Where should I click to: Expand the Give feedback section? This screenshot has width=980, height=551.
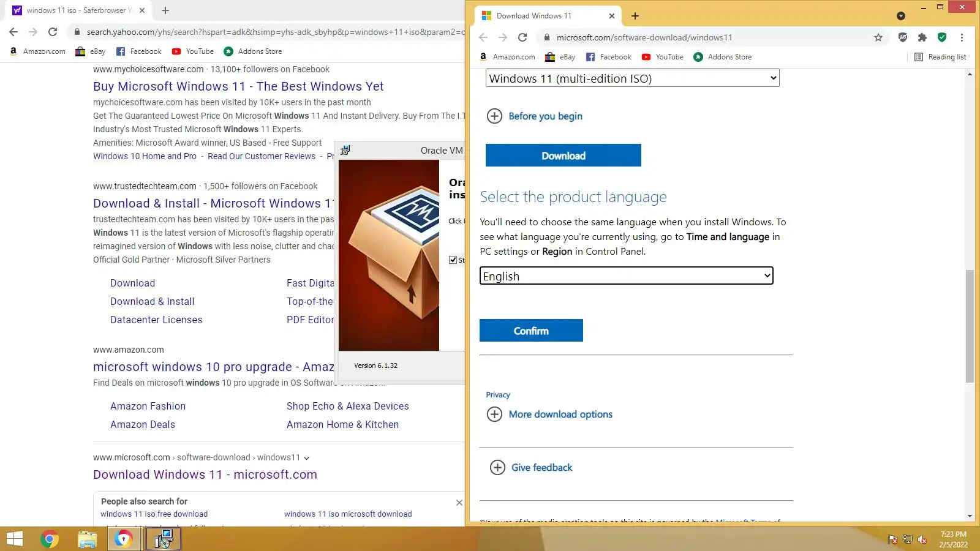(531, 468)
